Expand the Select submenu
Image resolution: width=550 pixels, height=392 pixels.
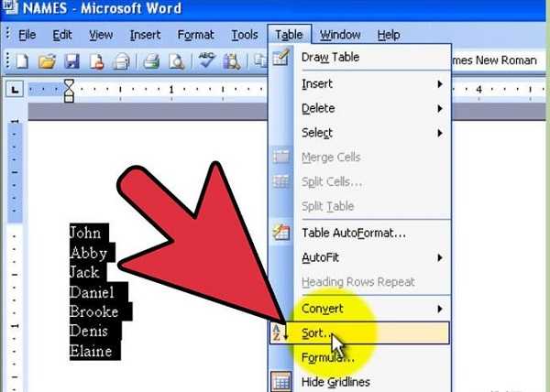(x=359, y=133)
